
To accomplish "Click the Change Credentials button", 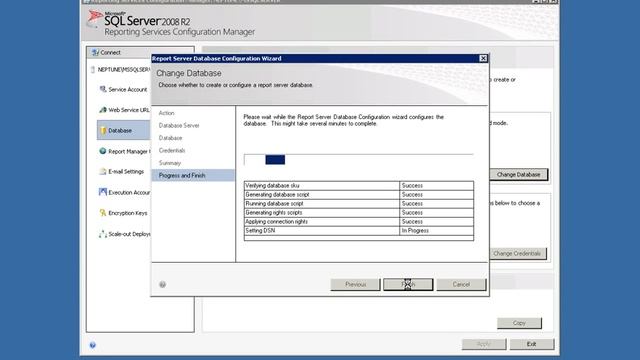I will [517, 253].
